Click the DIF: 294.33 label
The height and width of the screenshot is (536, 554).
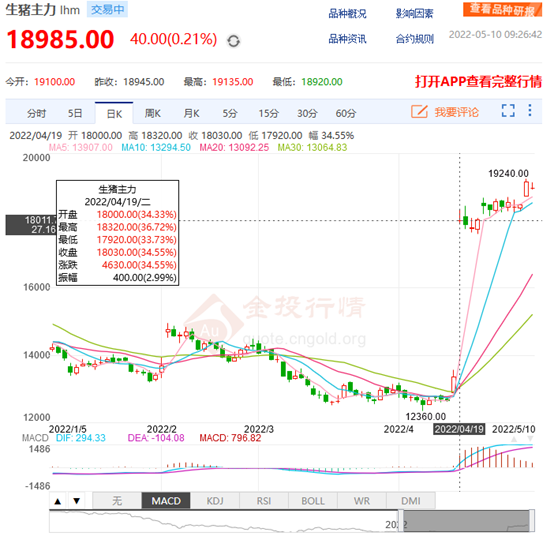point(81,438)
